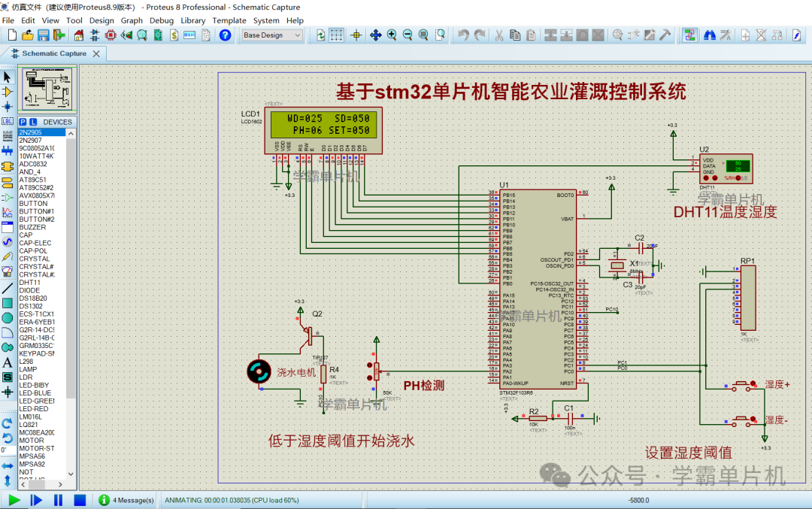
Task: Expand the rotation angle selector in sidebar
Action: point(9,450)
